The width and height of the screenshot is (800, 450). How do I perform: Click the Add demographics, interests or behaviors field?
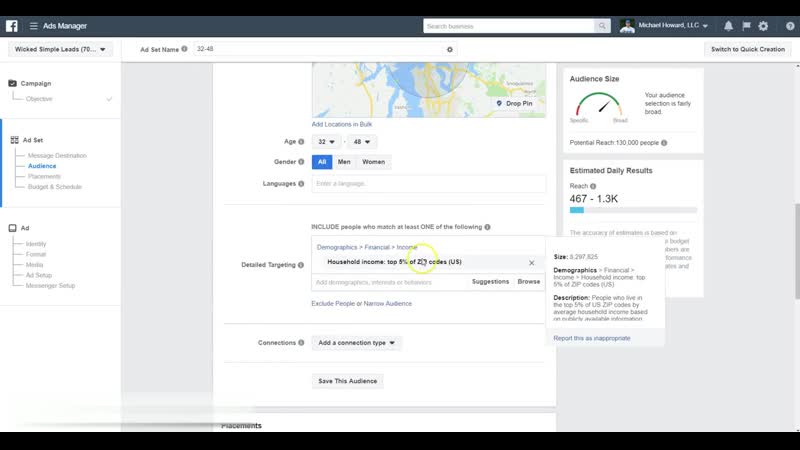pyautogui.click(x=390, y=282)
